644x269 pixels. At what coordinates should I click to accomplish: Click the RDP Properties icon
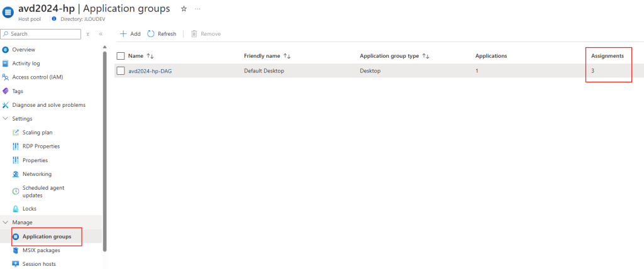click(16, 146)
